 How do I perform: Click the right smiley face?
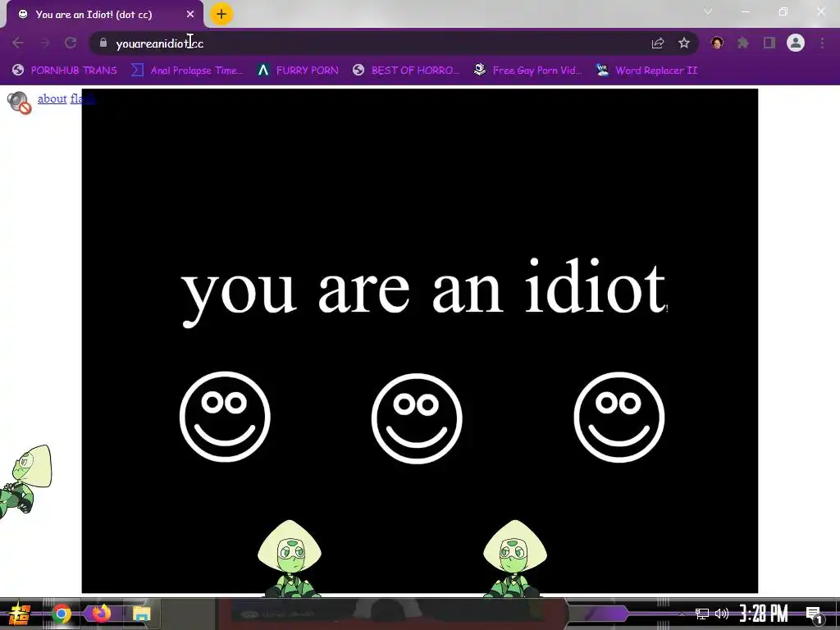pos(619,418)
